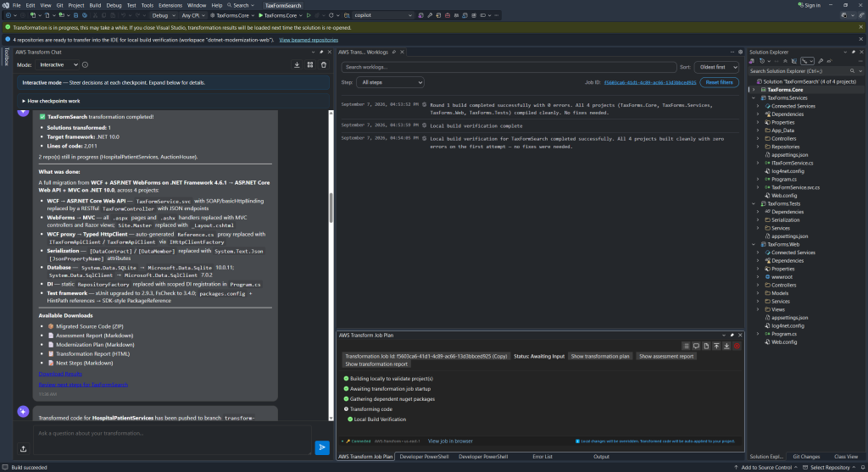Close the AWS Trans... Worklogs tab
The height and width of the screenshot is (472, 868).
point(402,52)
